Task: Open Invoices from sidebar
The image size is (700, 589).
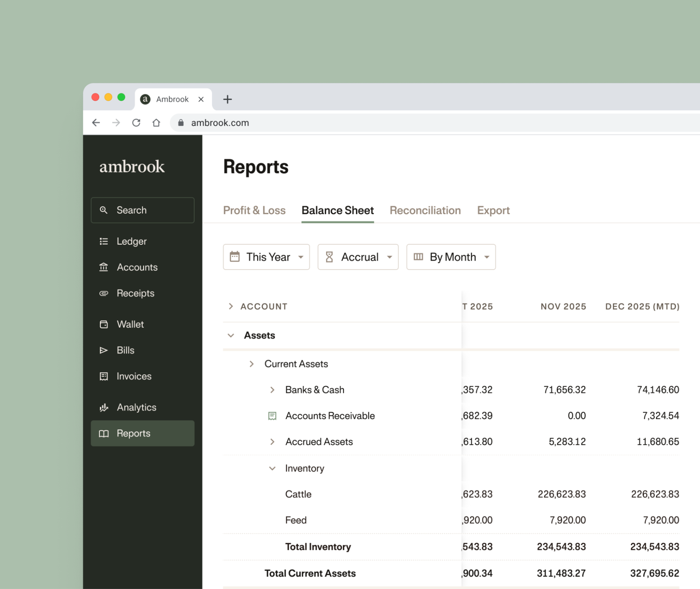Action: [x=134, y=376]
